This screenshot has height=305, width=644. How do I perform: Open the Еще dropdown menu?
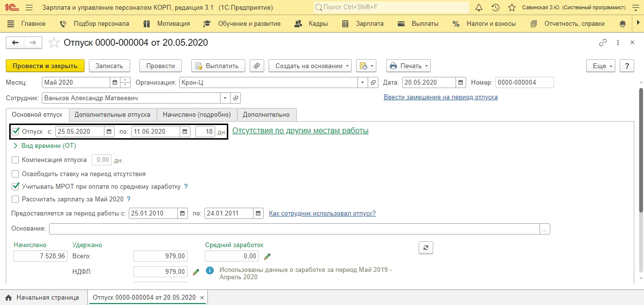601,66
